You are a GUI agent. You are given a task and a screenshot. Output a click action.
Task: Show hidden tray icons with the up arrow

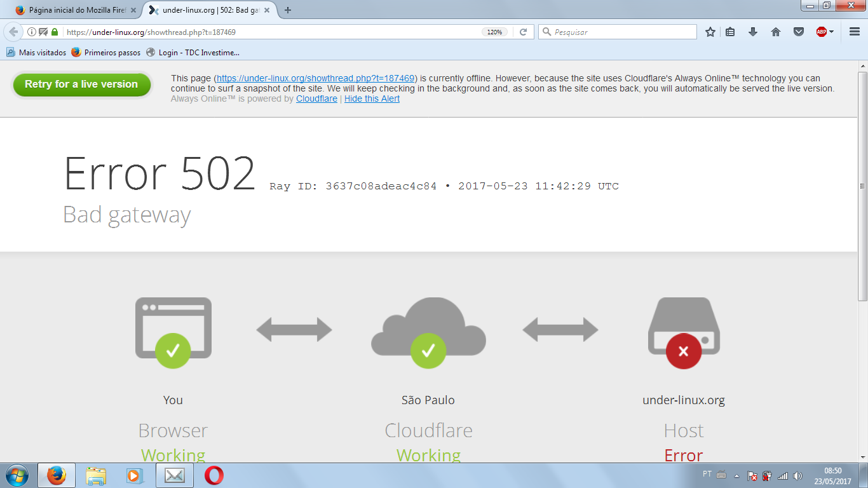pyautogui.click(x=737, y=475)
